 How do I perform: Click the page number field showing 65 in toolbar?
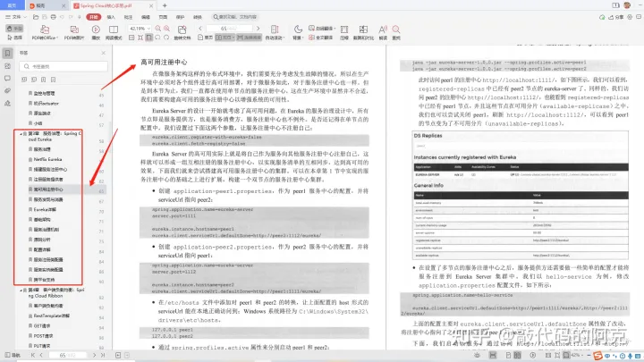[x=229, y=29]
